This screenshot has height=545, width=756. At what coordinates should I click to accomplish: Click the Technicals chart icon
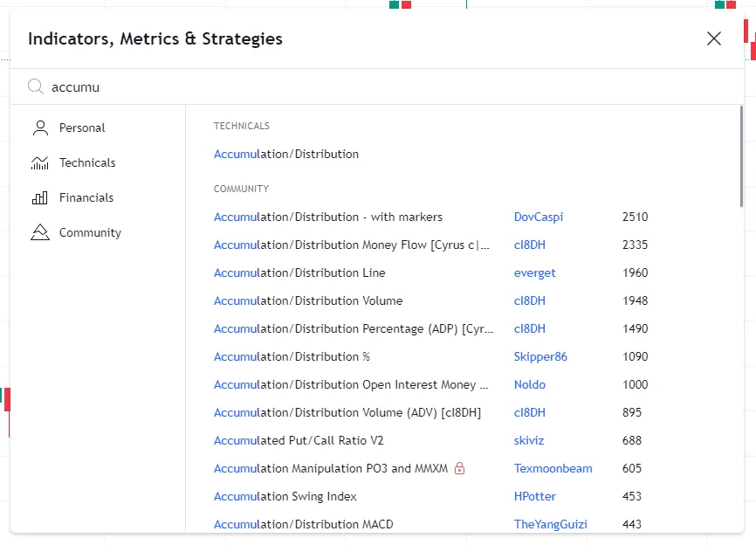click(x=40, y=163)
